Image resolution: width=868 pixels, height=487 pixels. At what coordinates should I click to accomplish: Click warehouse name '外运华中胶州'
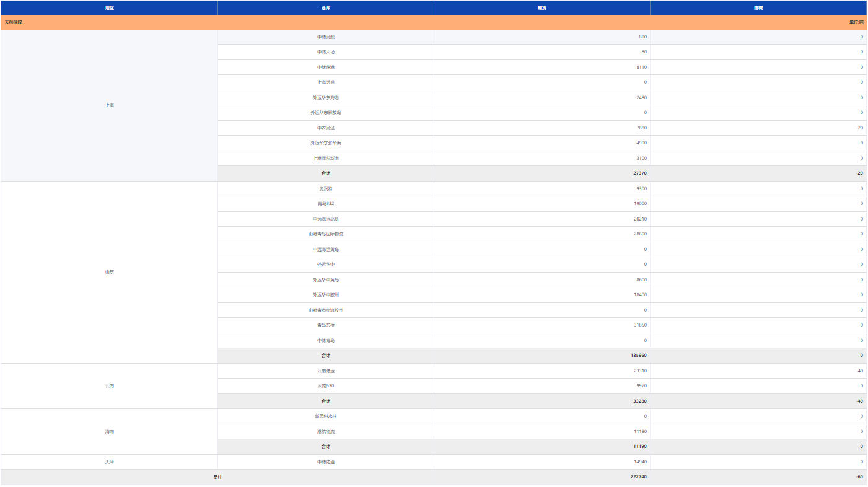[x=326, y=295]
